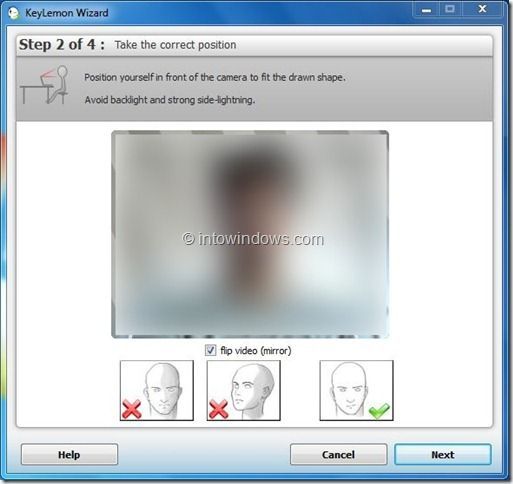513x484 pixels.
Task: Close the KeyLemon Wizard window
Action: point(482,9)
